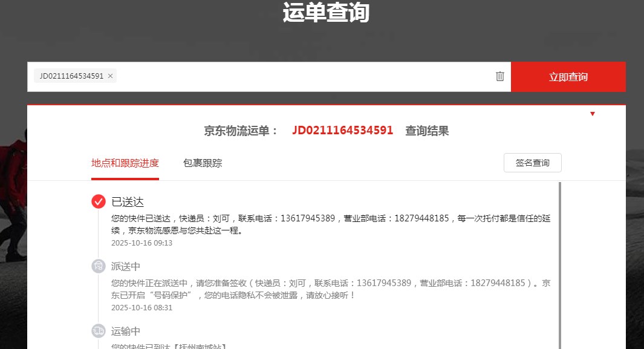Screen dimensions: 644x349
Task: Click the 2025-10-16 09:13 timestamp
Action: (142, 243)
